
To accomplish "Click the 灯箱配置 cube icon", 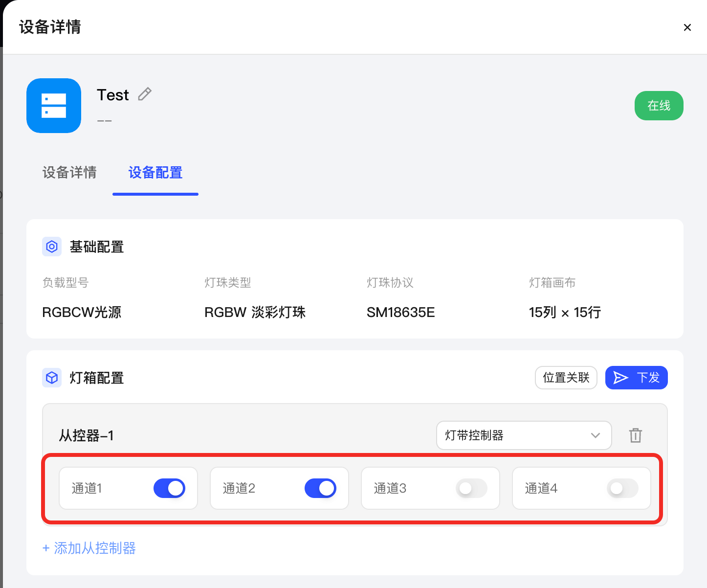I will pos(52,378).
